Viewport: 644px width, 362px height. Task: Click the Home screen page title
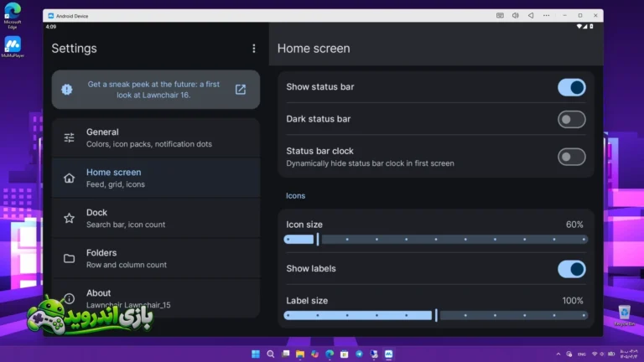pyautogui.click(x=314, y=49)
